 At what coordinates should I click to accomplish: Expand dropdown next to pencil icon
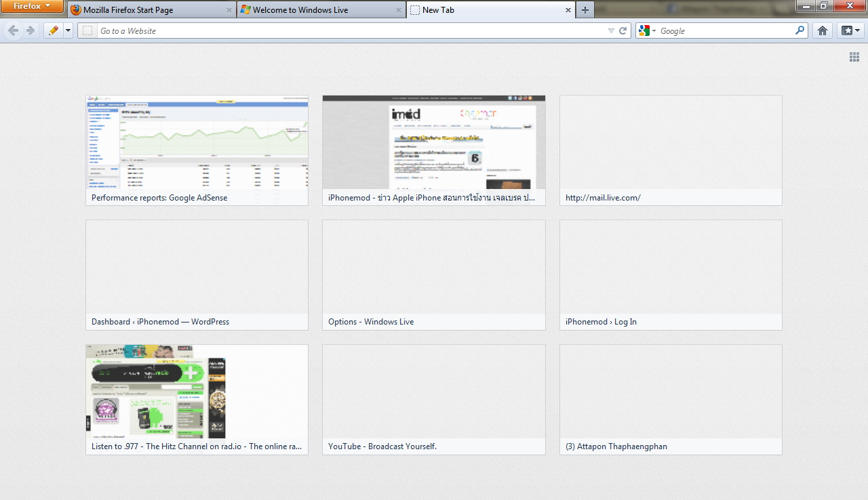click(68, 30)
